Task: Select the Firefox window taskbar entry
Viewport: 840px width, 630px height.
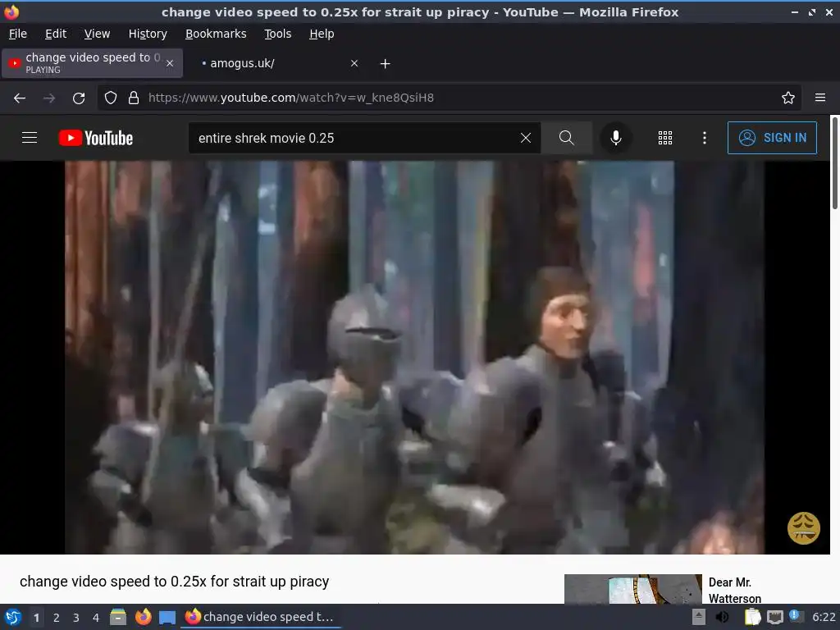Action: pyautogui.click(x=260, y=617)
